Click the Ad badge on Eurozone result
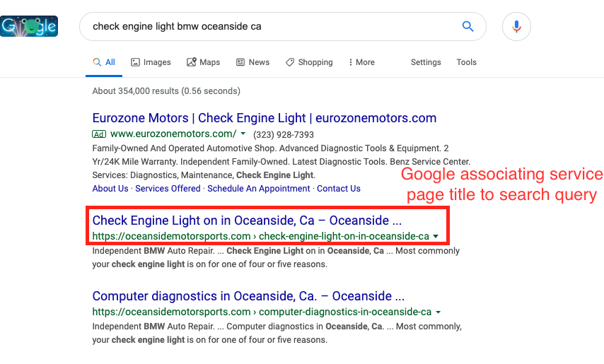The width and height of the screenshot is (604, 364). point(99,134)
